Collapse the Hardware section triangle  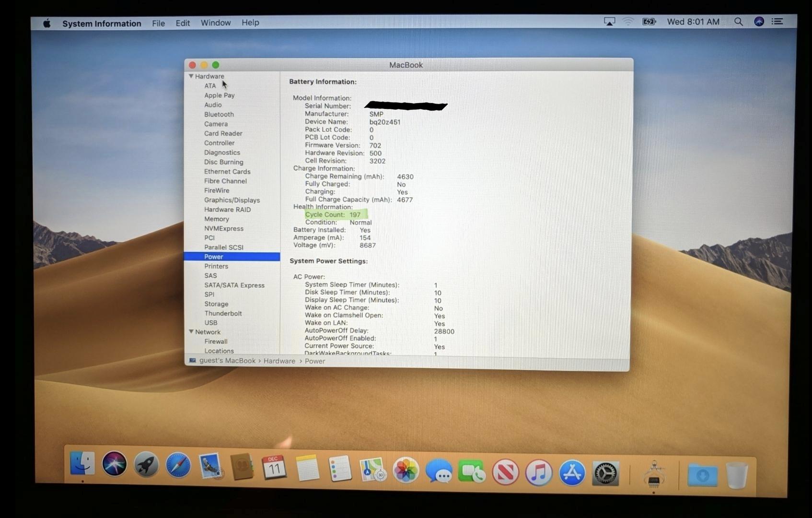click(191, 76)
